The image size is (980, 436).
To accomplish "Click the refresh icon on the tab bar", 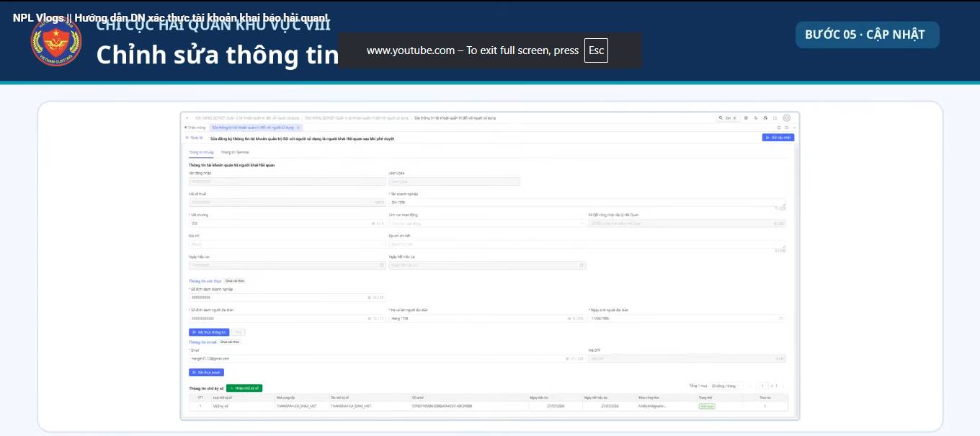I will (779, 128).
